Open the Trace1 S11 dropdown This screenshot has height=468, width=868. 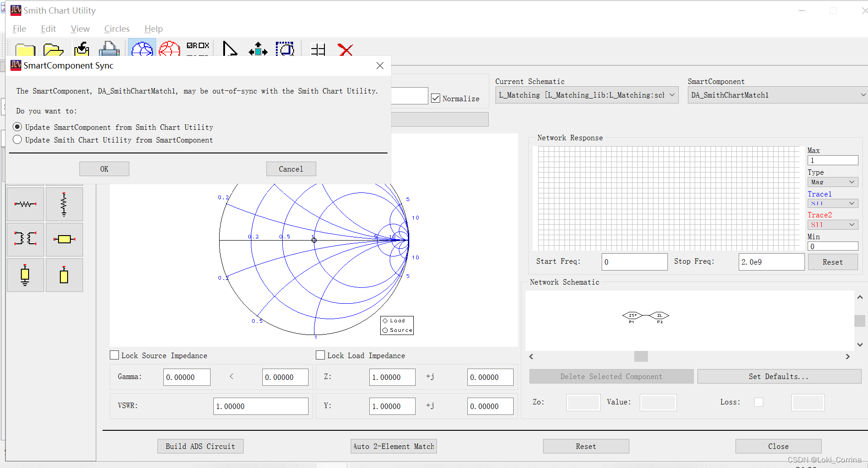pyautogui.click(x=833, y=203)
